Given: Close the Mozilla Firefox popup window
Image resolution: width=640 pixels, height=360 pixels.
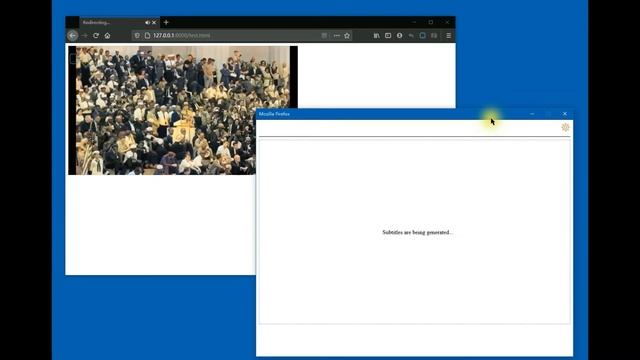Looking at the screenshot, I should pyautogui.click(x=565, y=114).
